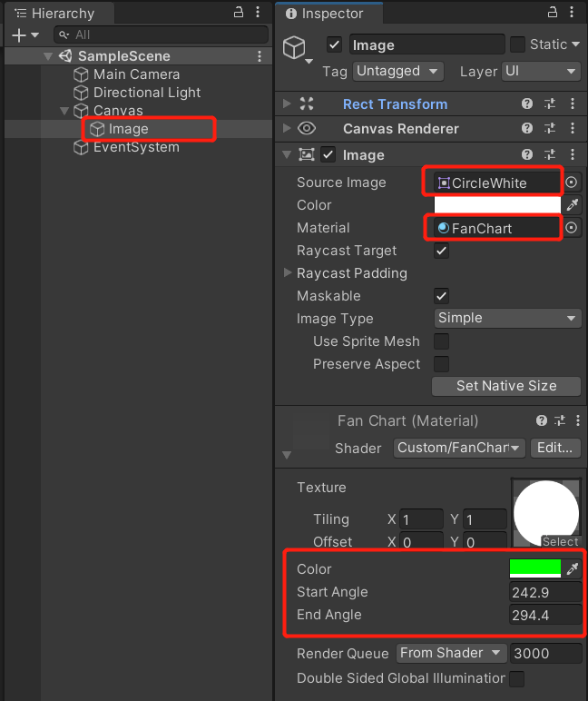This screenshot has height=701, width=588.
Task: Open help for the Image component
Action: click(x=527, y=155)
